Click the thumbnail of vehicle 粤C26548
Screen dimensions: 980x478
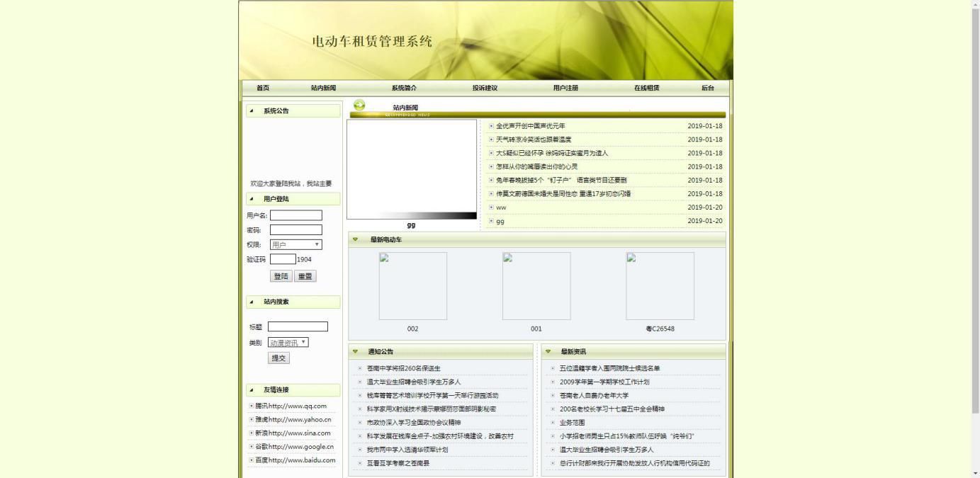click(x=659, y=285)
